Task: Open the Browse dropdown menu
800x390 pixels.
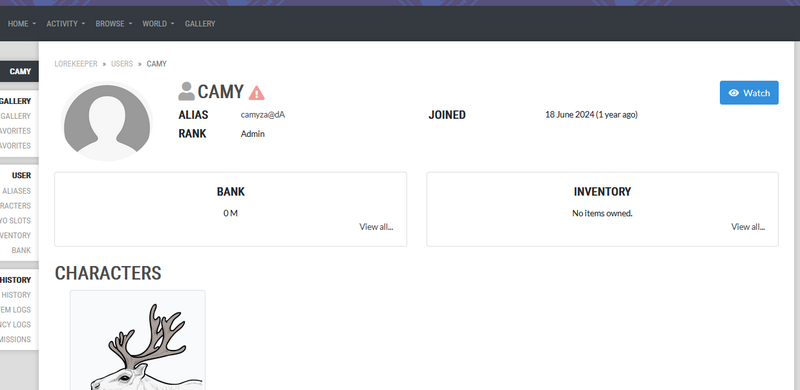Action: coord(114,23)
